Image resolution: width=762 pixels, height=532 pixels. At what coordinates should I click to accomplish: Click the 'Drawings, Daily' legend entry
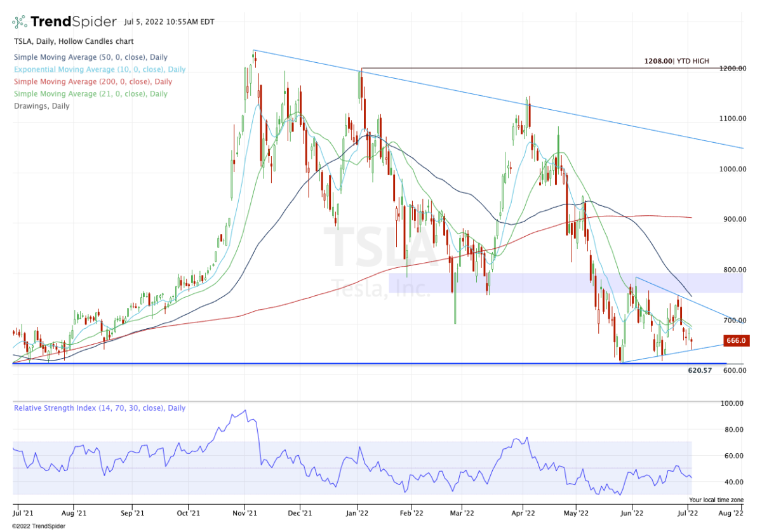pyautogui.click(x=42, y=105)
